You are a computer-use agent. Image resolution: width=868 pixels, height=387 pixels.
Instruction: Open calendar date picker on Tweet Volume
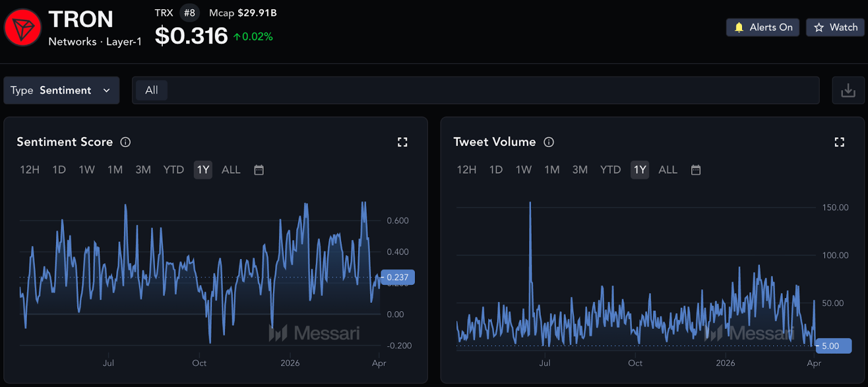coord(696,170)
